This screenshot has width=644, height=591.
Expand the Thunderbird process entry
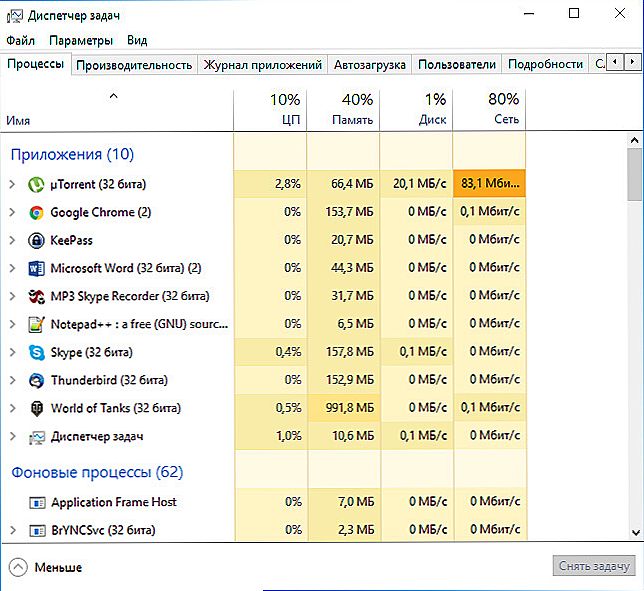click(12, 380)
